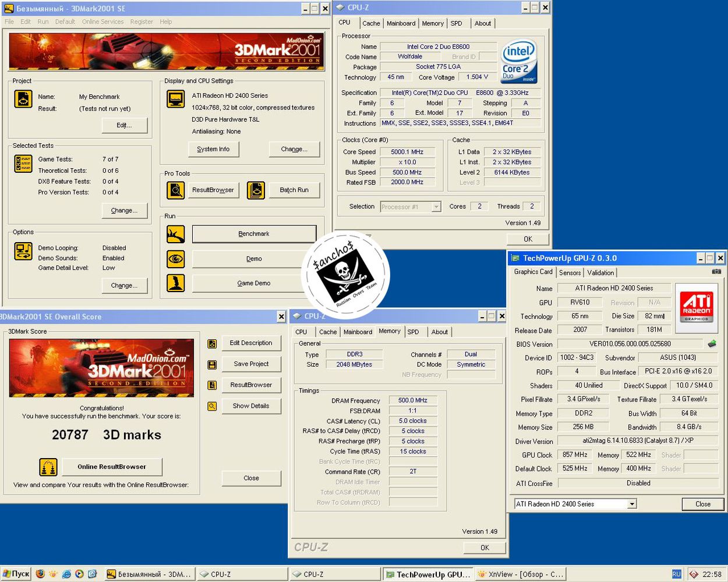Open the Online Services menu in 3DMark2001
Screen dimensions: 728x582
tap(103, 22)
